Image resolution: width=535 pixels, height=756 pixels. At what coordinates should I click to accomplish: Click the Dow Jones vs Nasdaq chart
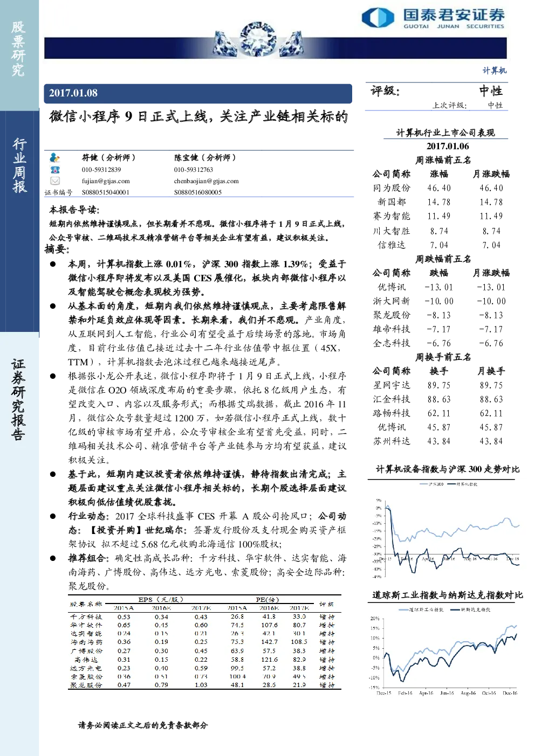click(x=444, y=651)
